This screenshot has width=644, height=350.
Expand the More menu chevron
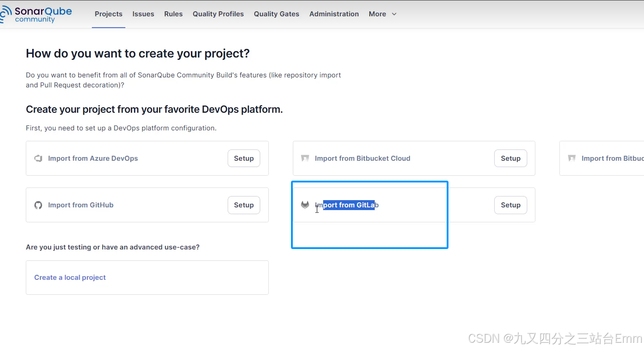[x=394, y=14]
